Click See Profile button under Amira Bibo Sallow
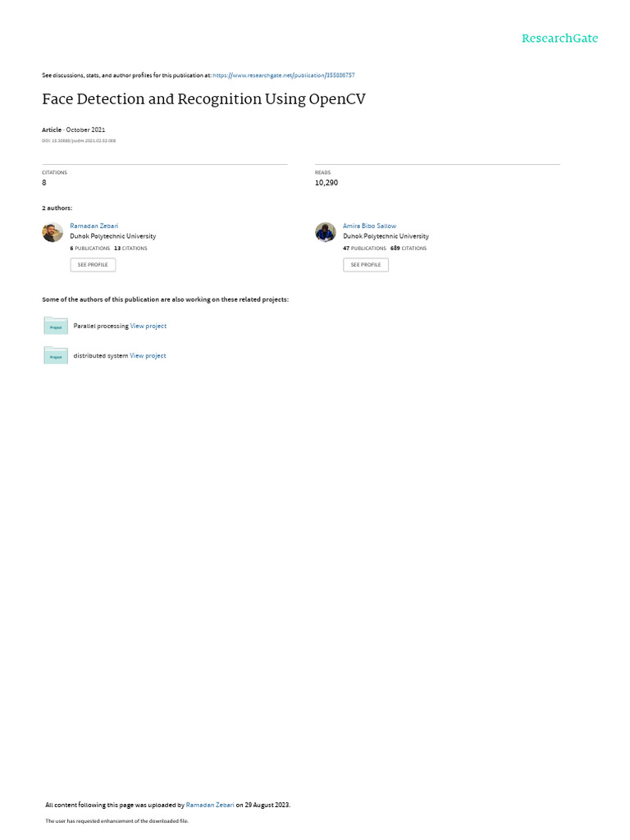Screen dimensions: 630x840 coord(366,265)
